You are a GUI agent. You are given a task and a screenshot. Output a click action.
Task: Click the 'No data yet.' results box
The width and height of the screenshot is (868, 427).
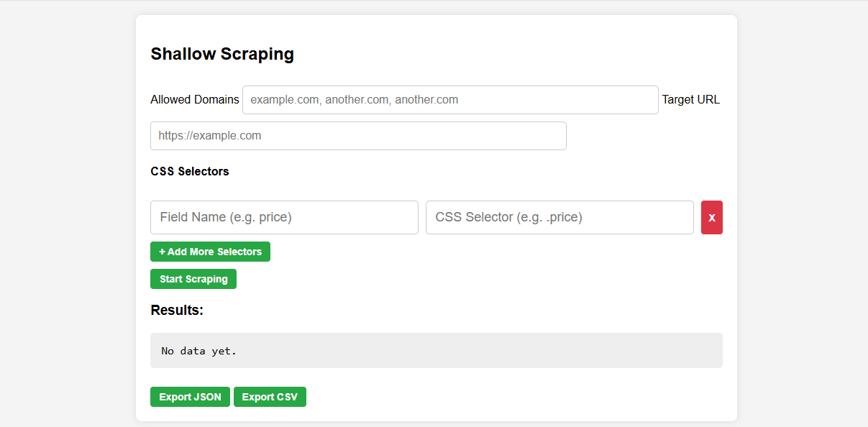tap(436, 351)
